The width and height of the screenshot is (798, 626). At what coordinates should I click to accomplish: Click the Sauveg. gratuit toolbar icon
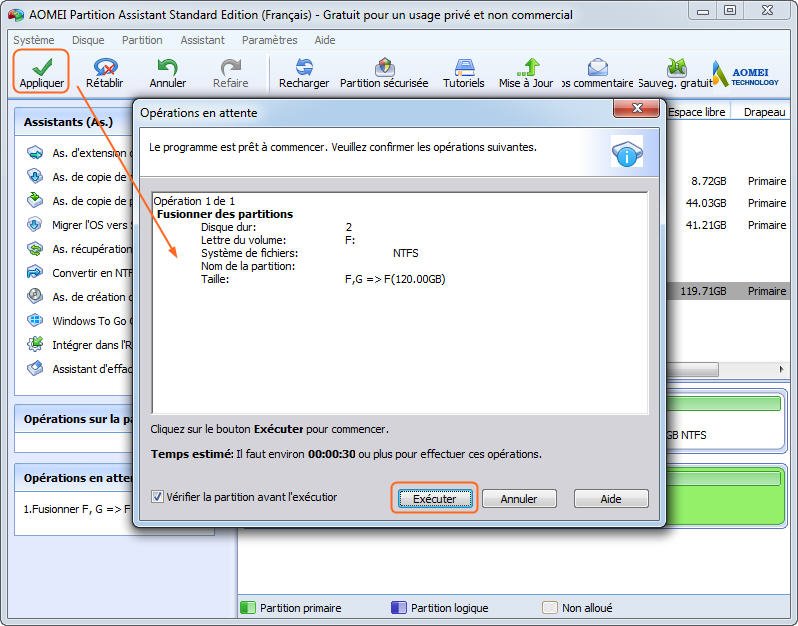677,67
